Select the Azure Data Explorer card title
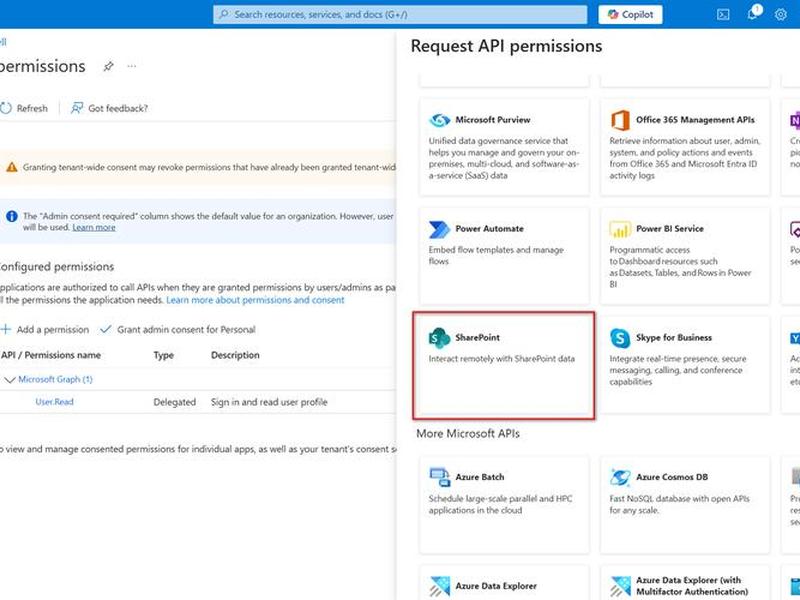 point(496,586)
